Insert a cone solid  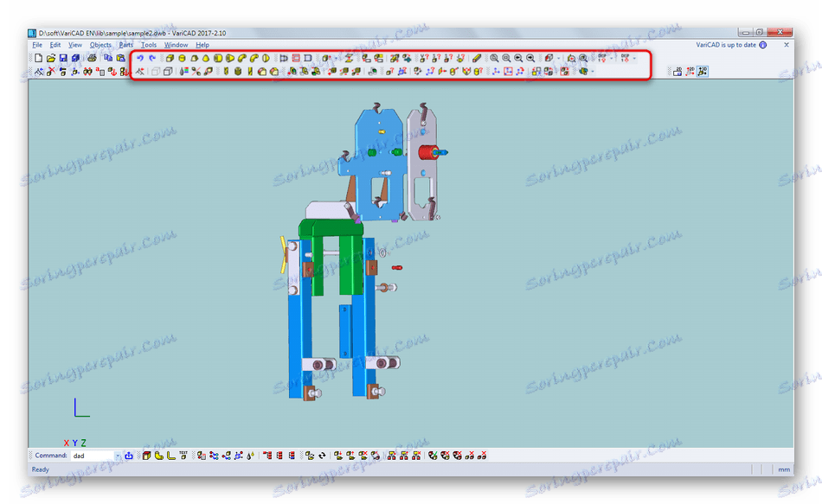click(x=206, y=58)
